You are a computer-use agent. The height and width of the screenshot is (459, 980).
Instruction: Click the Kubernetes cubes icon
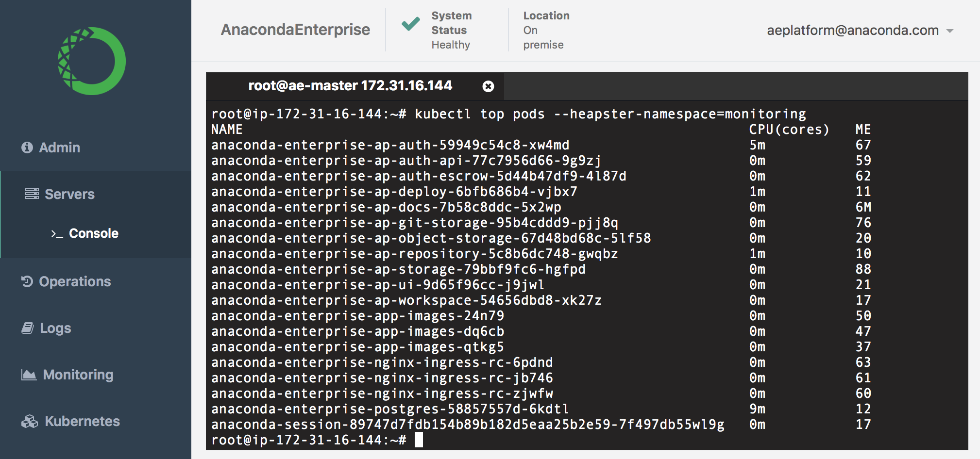(x=30, y=421)
